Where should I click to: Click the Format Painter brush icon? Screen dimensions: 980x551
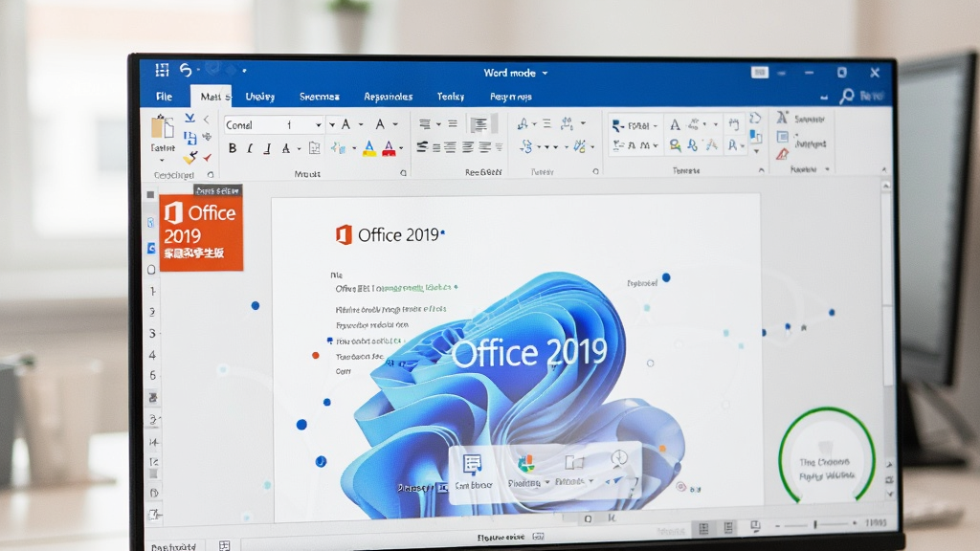click(x=190, y=158)
